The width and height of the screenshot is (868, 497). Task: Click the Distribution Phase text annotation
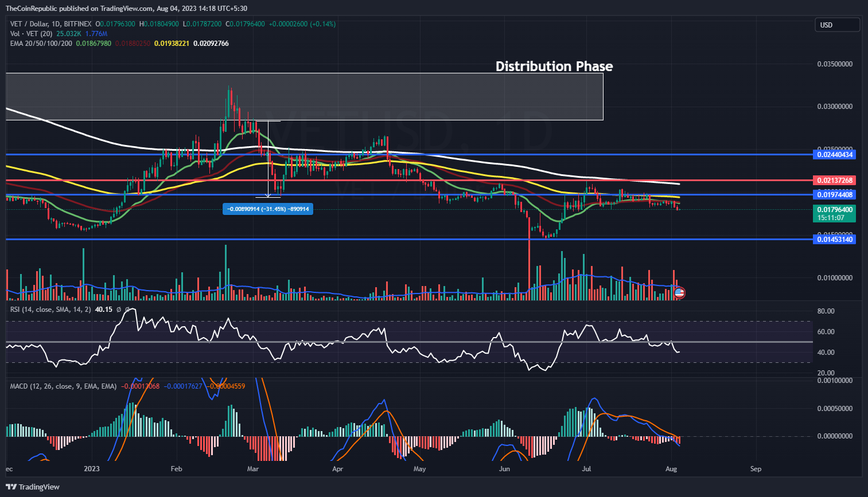tap(554, 66)
